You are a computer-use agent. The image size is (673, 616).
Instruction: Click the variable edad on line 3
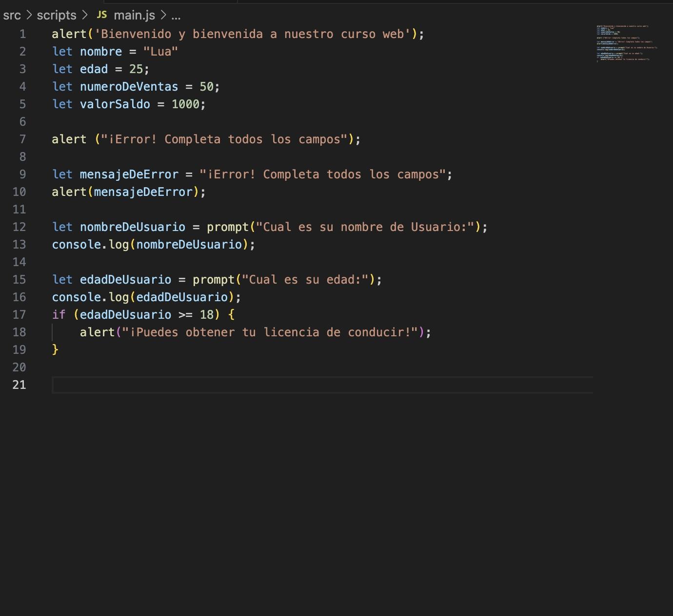[x=94, y=69]
